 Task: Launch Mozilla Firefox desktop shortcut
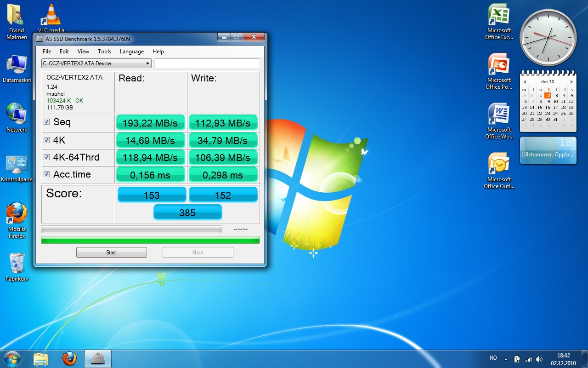(x=17, y=221)
